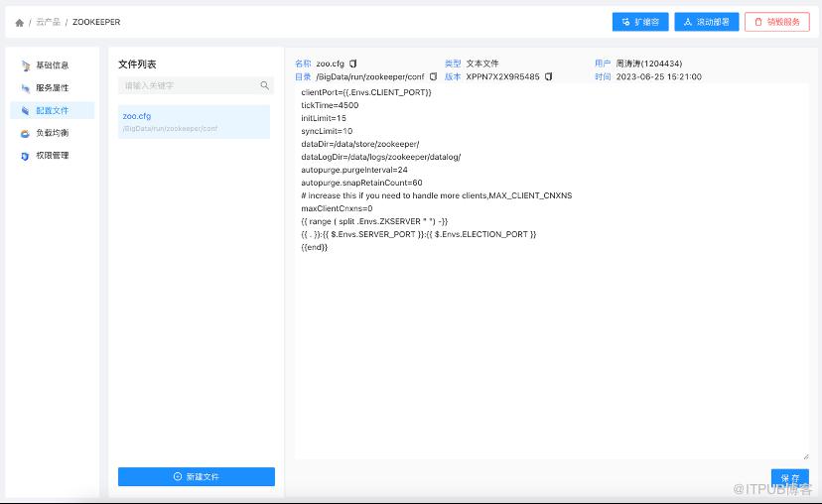Screen dimensions: 822x504
Task: Open the 云产品 breadcrumb link
Action: click(x=46, y=22)
